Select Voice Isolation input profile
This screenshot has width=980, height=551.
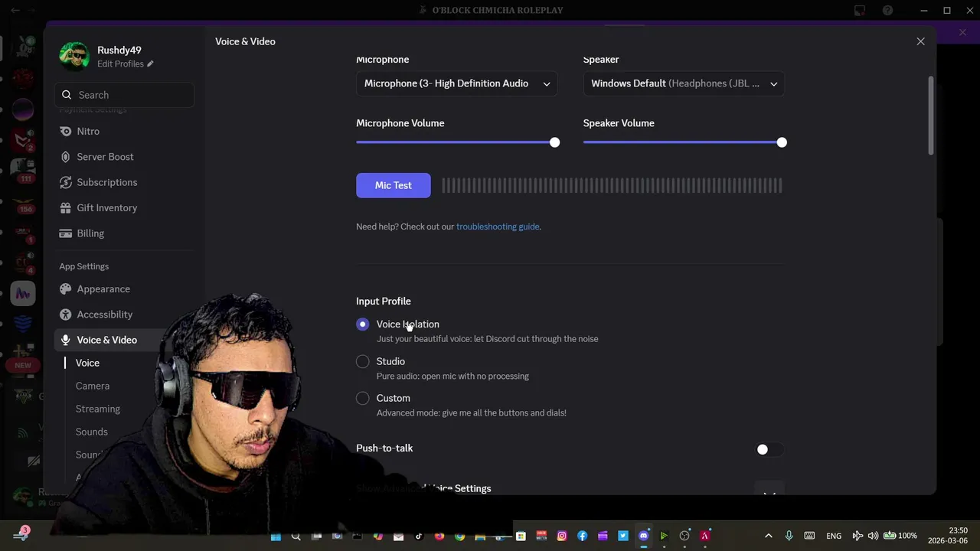[x=363, y=324]
